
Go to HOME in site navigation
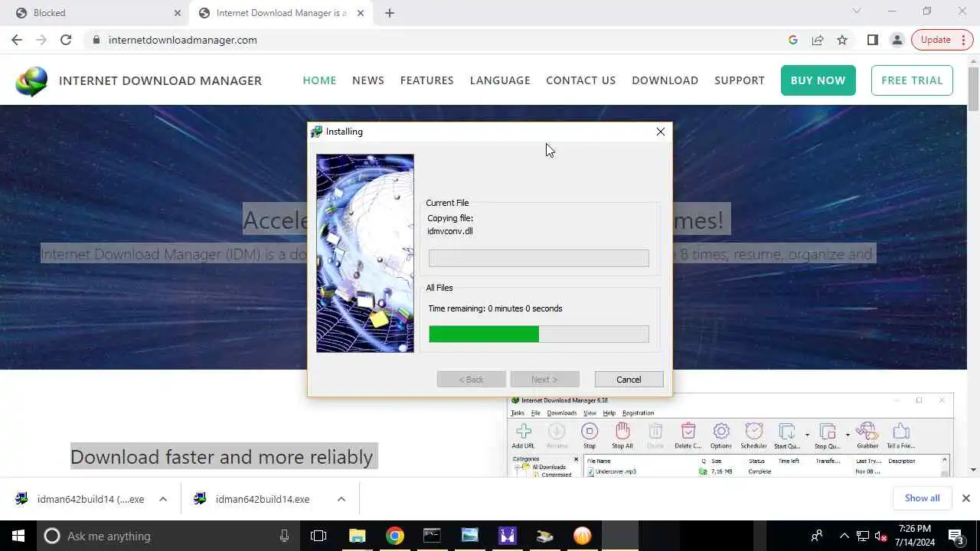pos(319,80)
